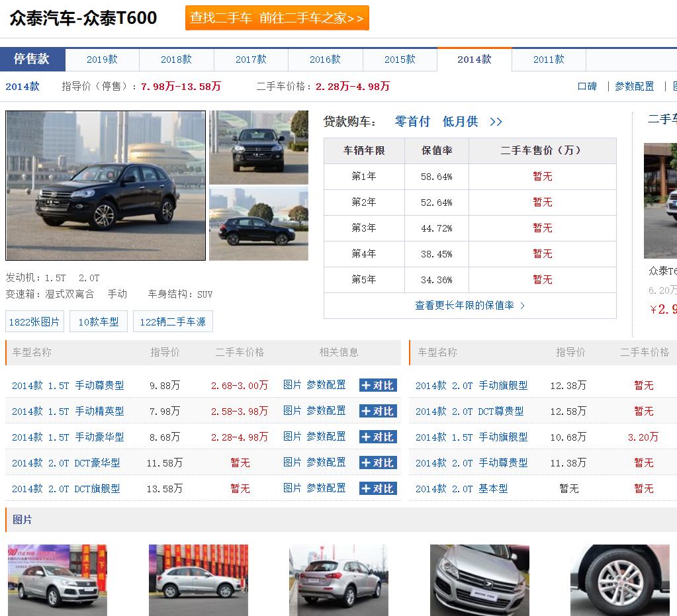Open 图片 link for 手动精英型

294,411
